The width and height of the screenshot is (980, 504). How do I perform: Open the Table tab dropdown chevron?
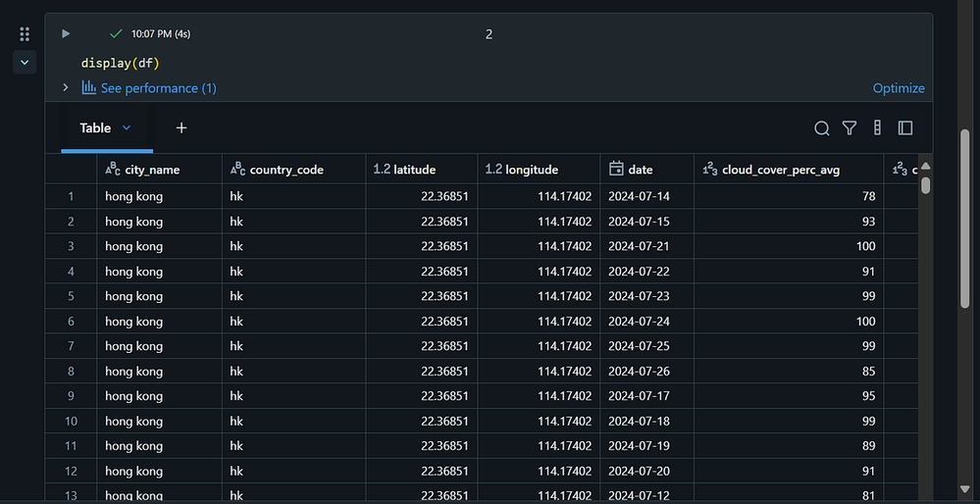pos(127,127)
